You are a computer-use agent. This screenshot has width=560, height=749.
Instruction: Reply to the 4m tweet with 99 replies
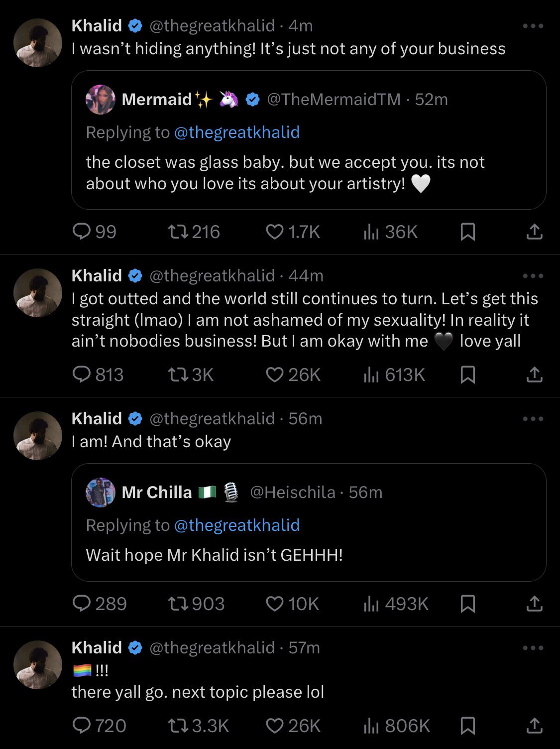(x=81, y=232)
